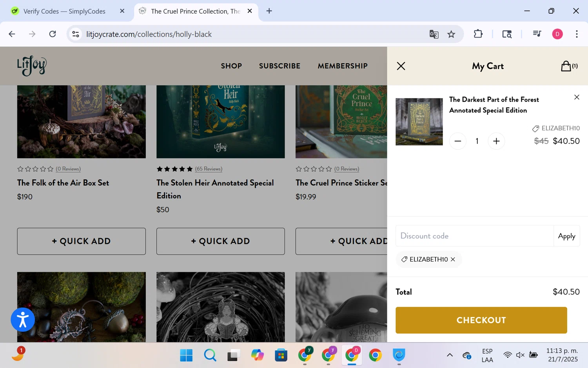Open Task View on taskbar
The image size is (588, 368).
point(233,355)
